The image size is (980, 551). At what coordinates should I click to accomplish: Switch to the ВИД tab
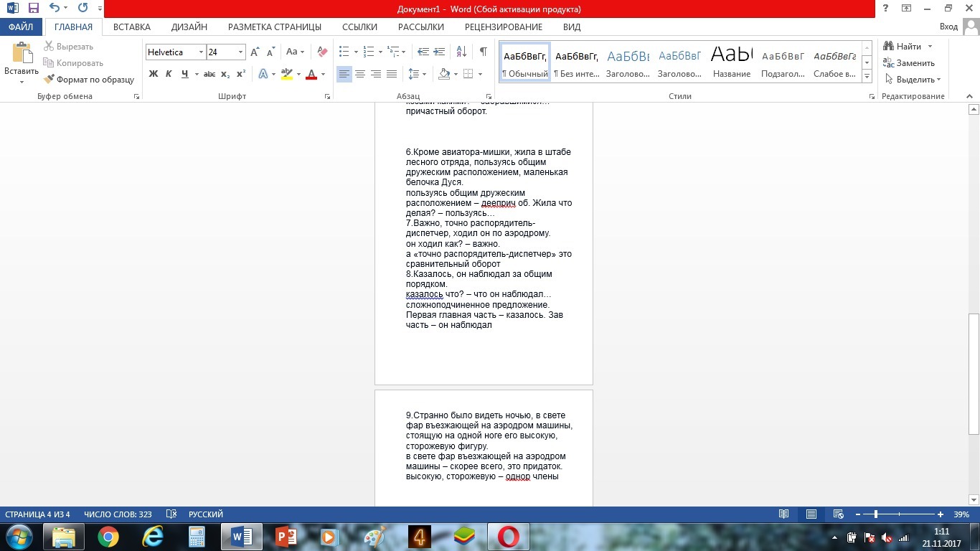pyautogui.click(x=572, y=27)
